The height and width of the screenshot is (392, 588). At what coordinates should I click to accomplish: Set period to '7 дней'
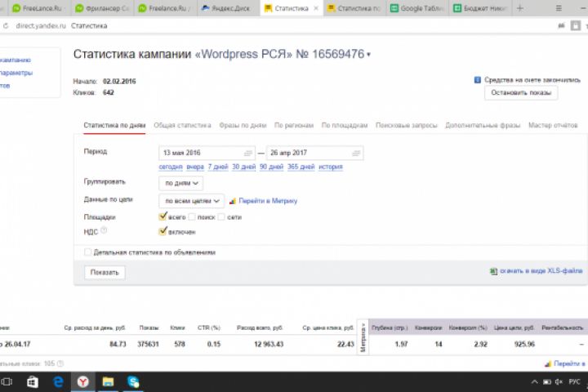tap(218, 167)
